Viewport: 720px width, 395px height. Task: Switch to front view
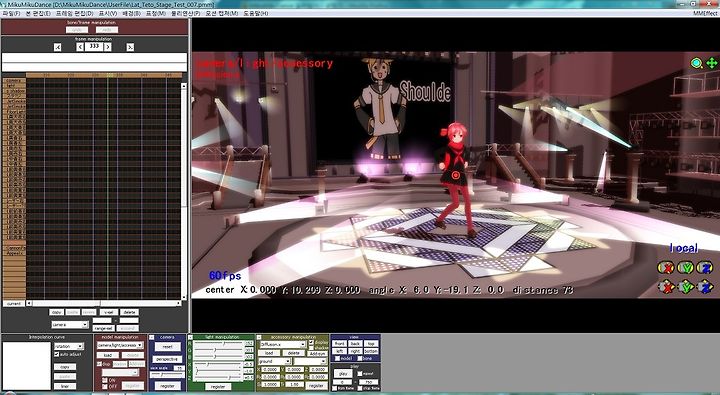click(x=340, y=343)
